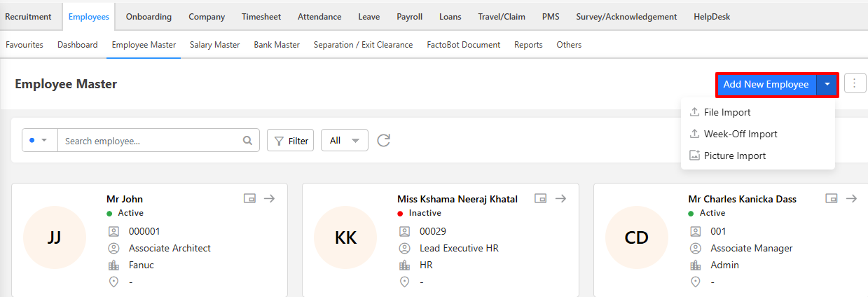The image size is (868, 297).
Task: Open Charles Kanicka Dass's details arrow
Action: (x=851, y=199)
